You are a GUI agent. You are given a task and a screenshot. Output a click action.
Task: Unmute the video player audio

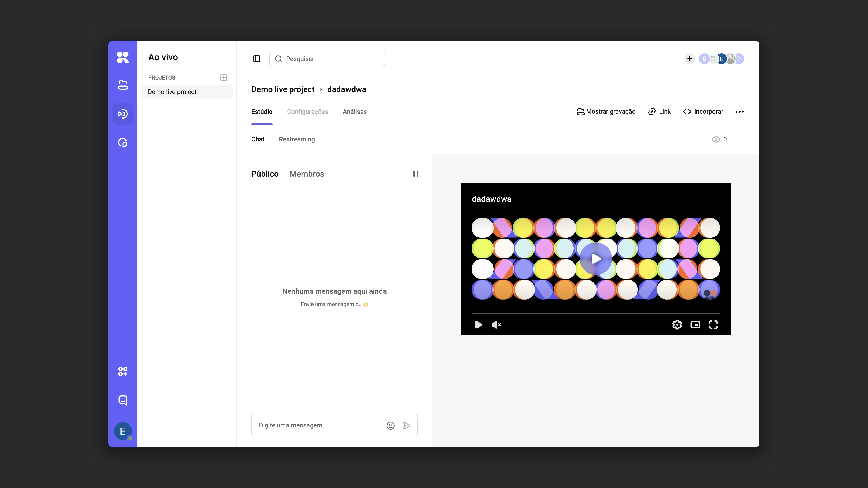click(496, 325)
